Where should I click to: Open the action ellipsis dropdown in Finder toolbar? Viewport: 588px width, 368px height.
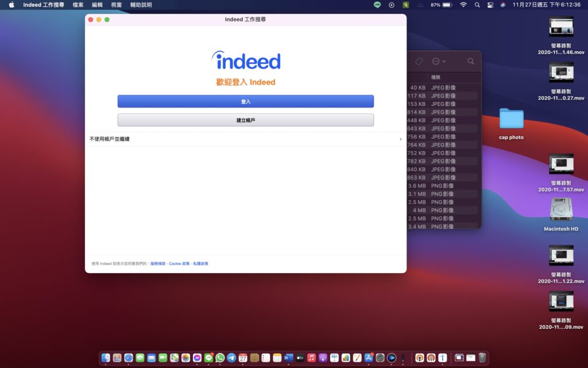438,61
